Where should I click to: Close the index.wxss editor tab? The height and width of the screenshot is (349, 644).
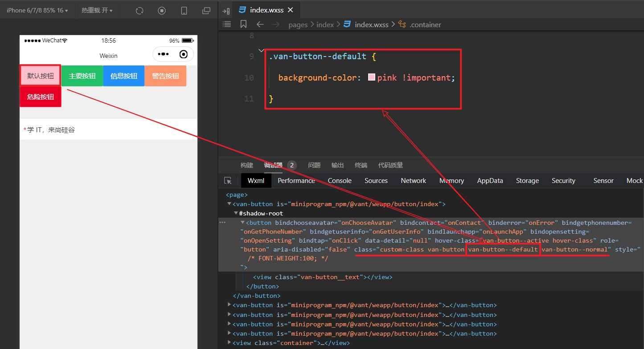[291, 10]
